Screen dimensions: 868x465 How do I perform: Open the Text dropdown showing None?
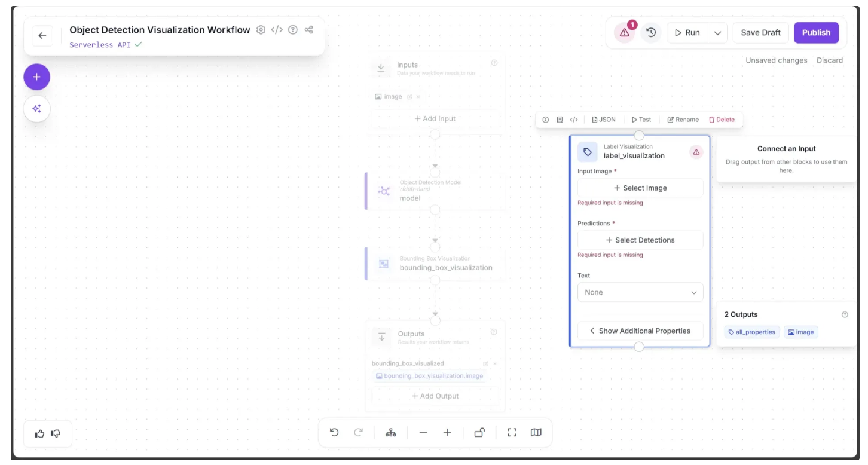point(640,293)
